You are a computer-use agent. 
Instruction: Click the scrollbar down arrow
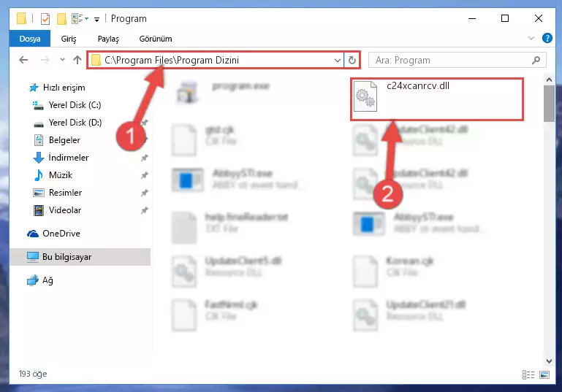(549, 361)
